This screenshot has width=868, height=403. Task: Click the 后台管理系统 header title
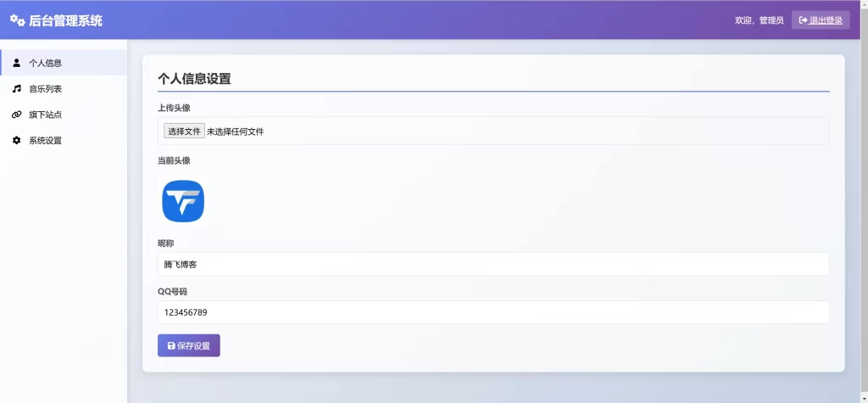pyautogui.click(x=65, y=20)
